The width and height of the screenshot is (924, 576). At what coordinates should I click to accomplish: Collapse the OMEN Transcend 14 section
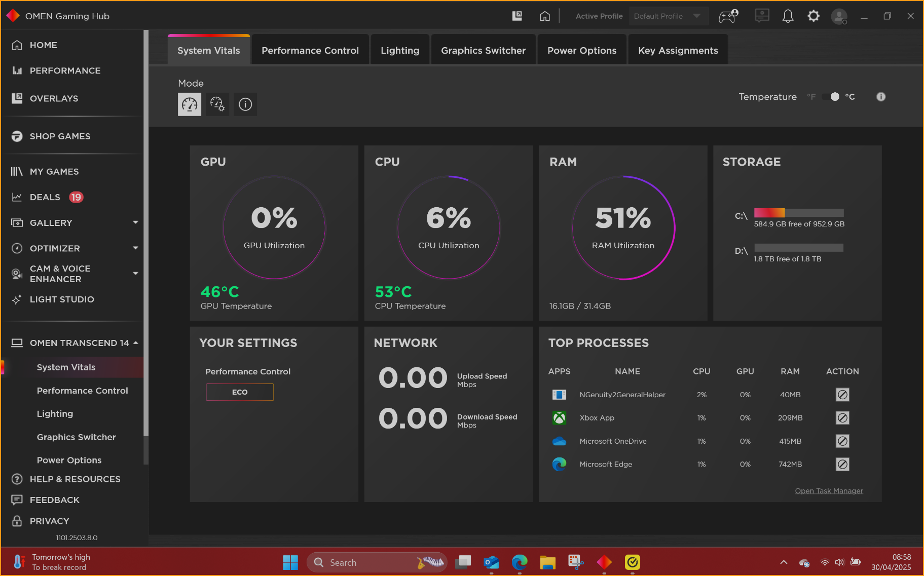click(135, 343)
